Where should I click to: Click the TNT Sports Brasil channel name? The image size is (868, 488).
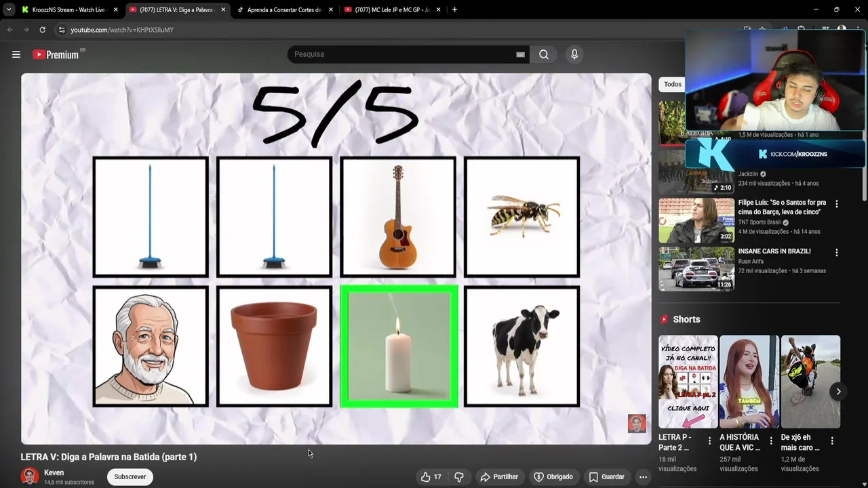point(759,222)
